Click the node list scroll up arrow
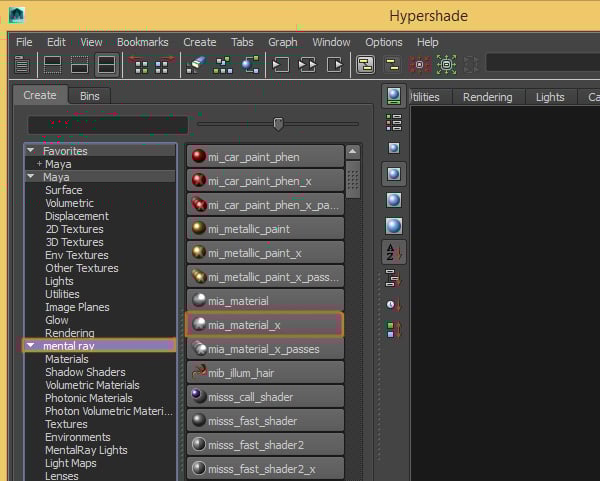Image resolution: width=600 pixels, height=481 pixels. 352,152
